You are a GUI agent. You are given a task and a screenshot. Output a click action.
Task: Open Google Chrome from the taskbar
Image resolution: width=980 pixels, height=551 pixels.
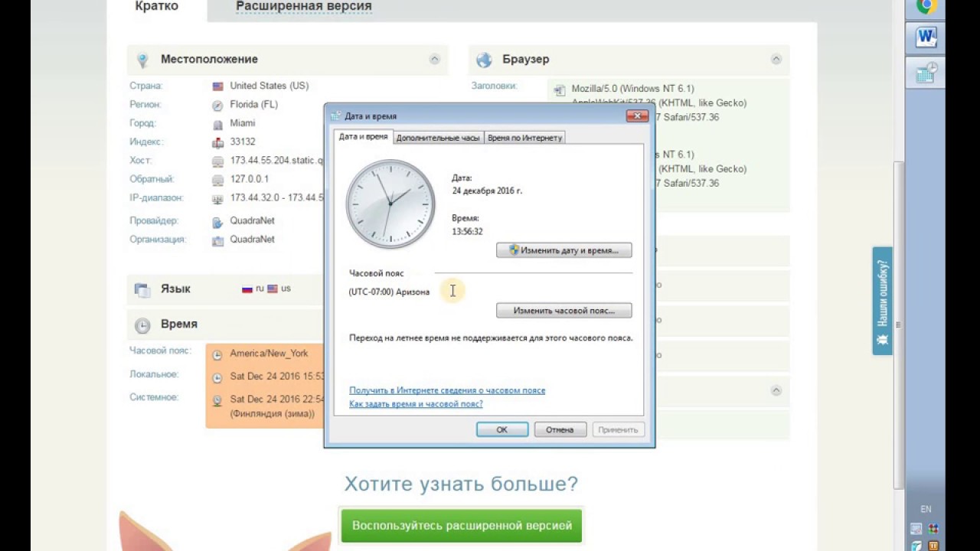click(x=926, y=6)
